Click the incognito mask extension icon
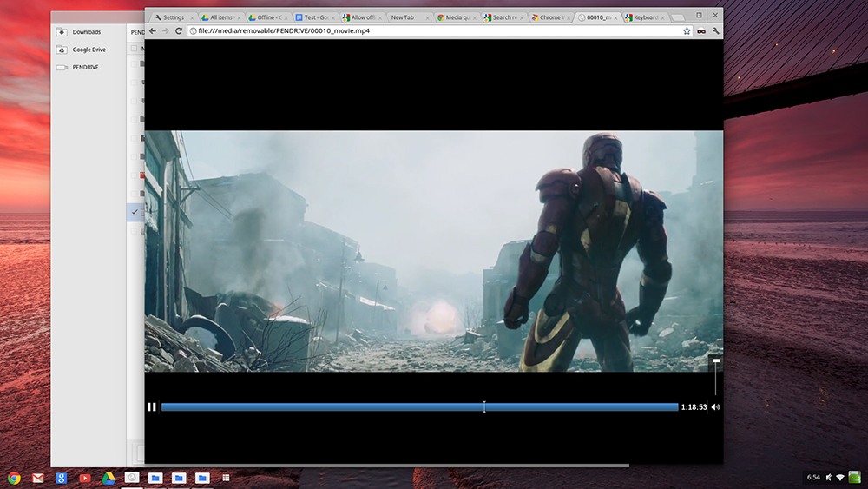This screenshot has width=868, height=489. (x=701, y=31)
